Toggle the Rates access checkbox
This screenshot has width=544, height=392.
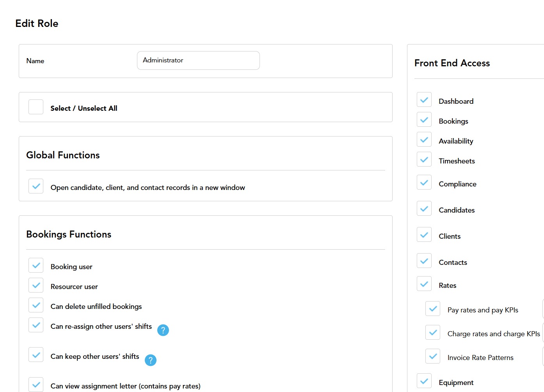424,284
